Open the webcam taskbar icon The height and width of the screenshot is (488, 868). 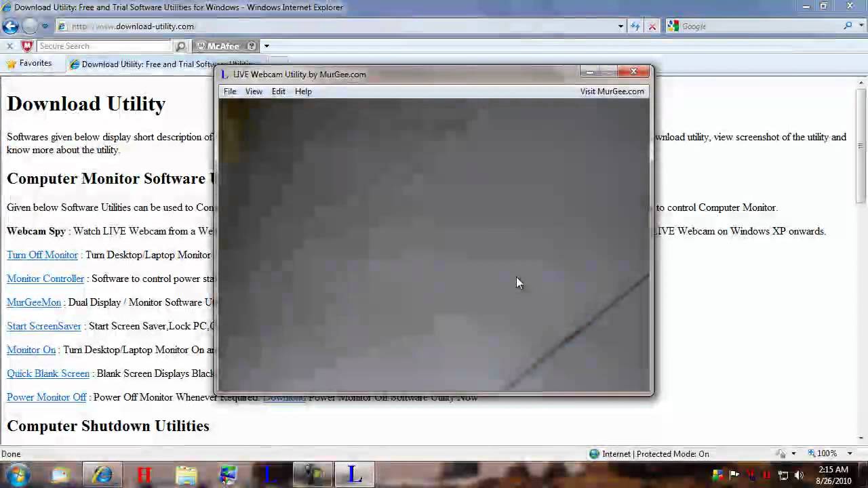(312, 474)
